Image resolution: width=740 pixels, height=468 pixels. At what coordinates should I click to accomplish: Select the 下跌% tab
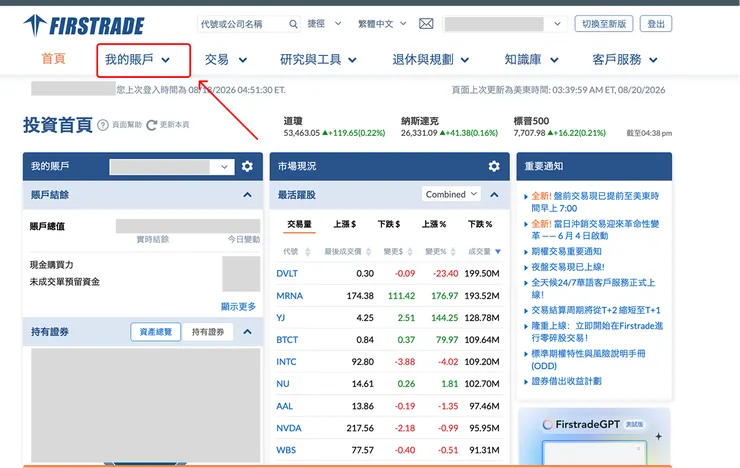click(480, 224)
